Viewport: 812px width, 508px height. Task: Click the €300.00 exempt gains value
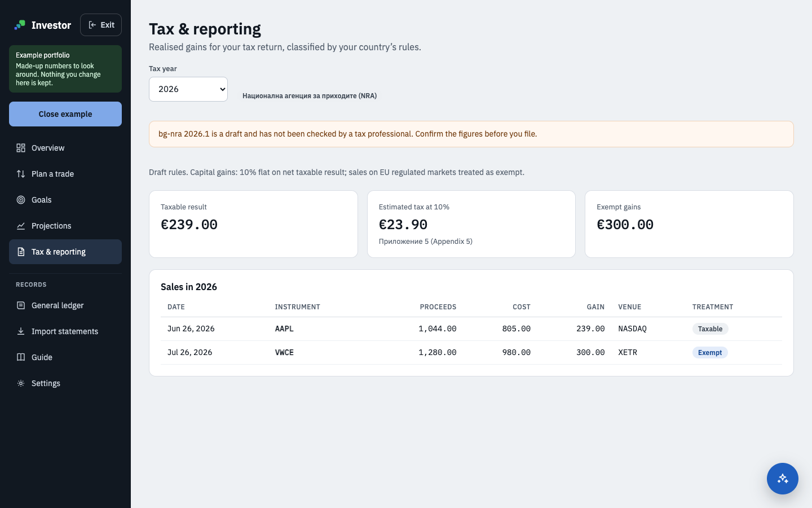point(625,225)
